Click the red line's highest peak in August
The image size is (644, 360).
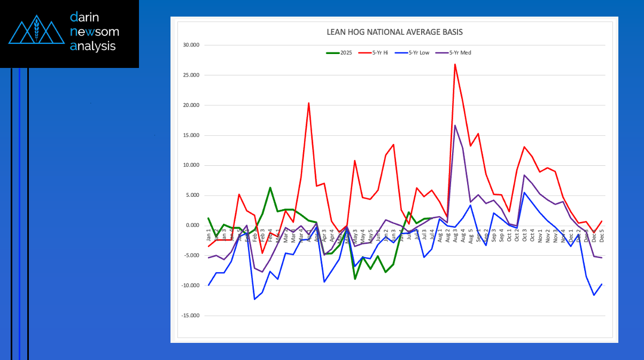point(455,64)
